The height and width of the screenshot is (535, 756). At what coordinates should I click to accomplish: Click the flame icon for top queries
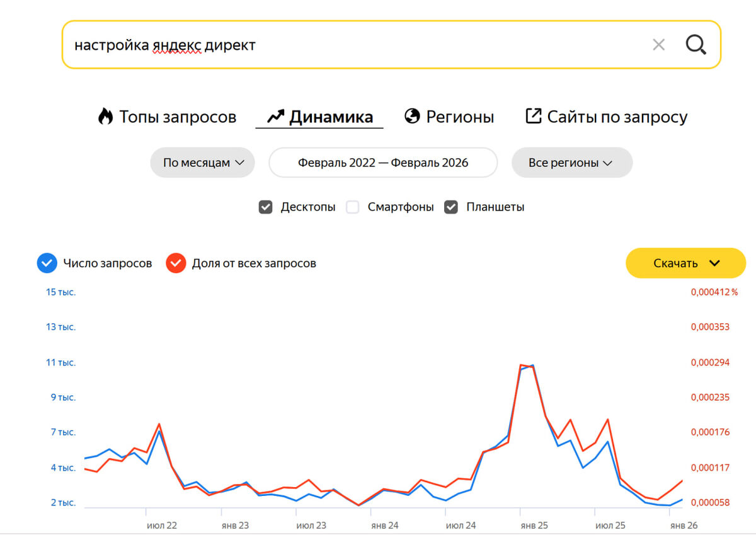coord(105,117)
